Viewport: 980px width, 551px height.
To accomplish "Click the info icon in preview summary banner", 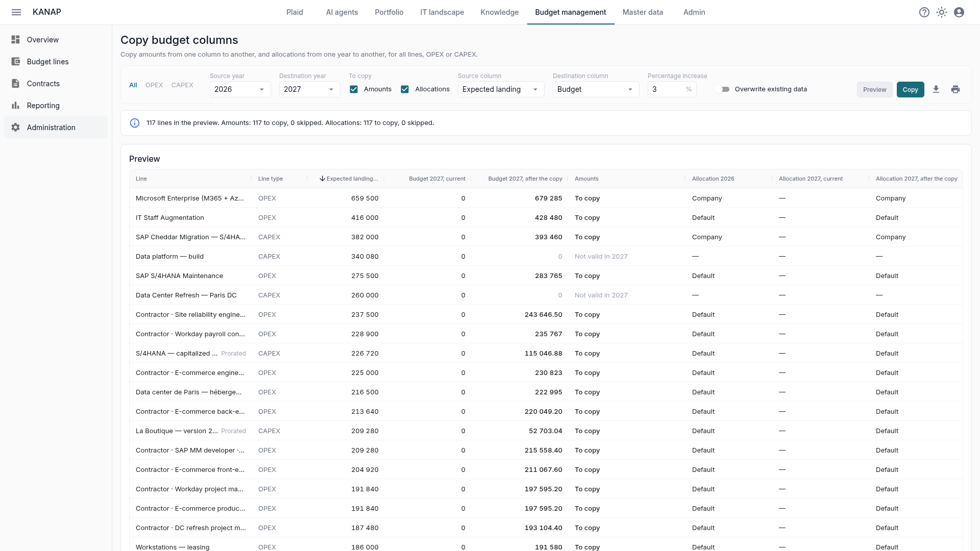I will tap(135, 123).
